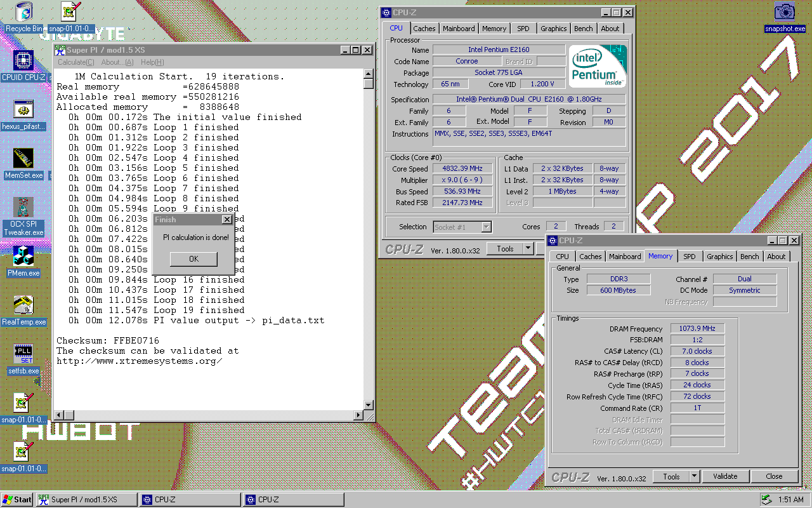Image resolution: width=812 pixels, height=508 pixels.
Task: Click the Bus Speed value 536.93 MHz
Action: [x=461, y=192]
